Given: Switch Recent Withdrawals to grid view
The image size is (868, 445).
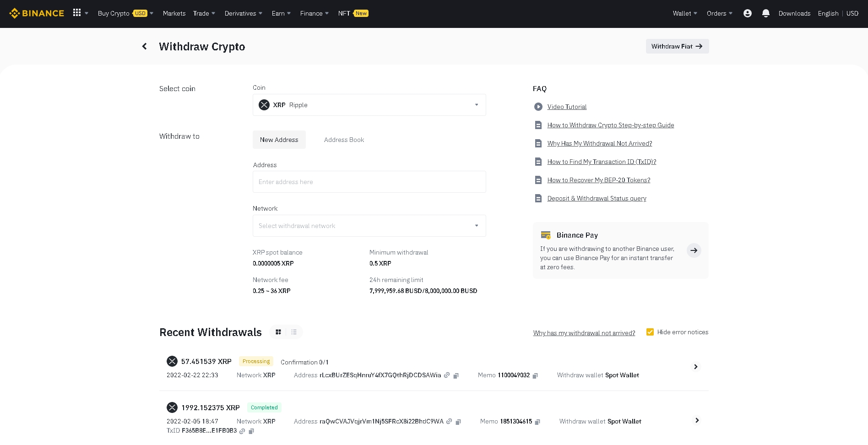Looking at the screenshot, I should pyautogui.click(x=278, y=332).
